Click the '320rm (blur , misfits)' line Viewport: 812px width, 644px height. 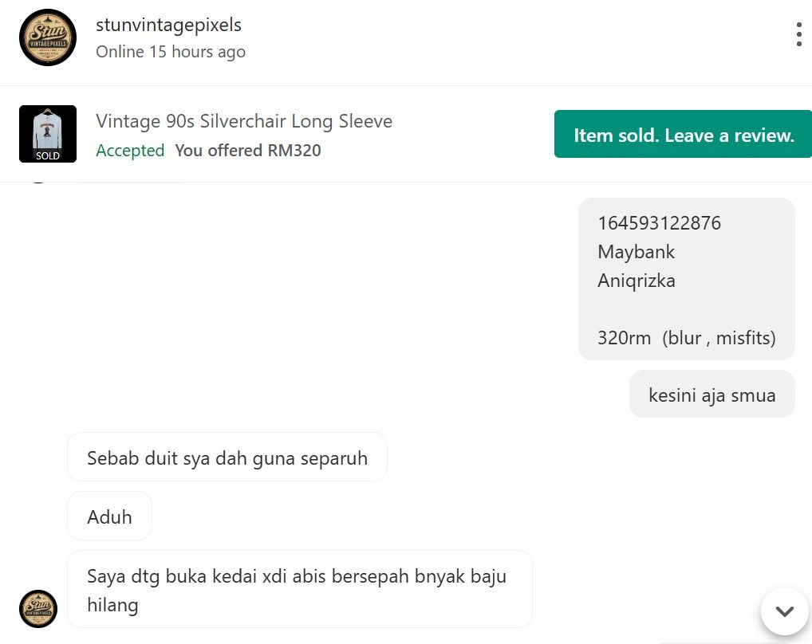coord(687,338)
